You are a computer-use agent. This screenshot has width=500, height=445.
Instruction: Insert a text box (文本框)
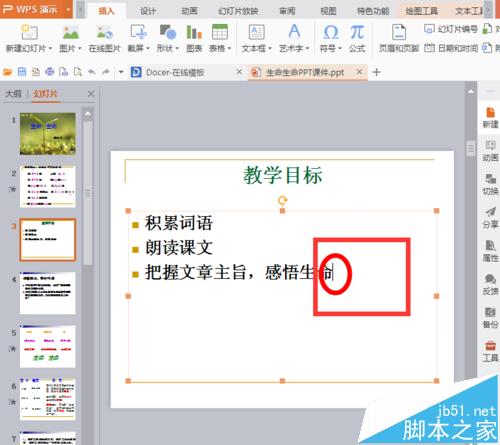pos(256,32)
